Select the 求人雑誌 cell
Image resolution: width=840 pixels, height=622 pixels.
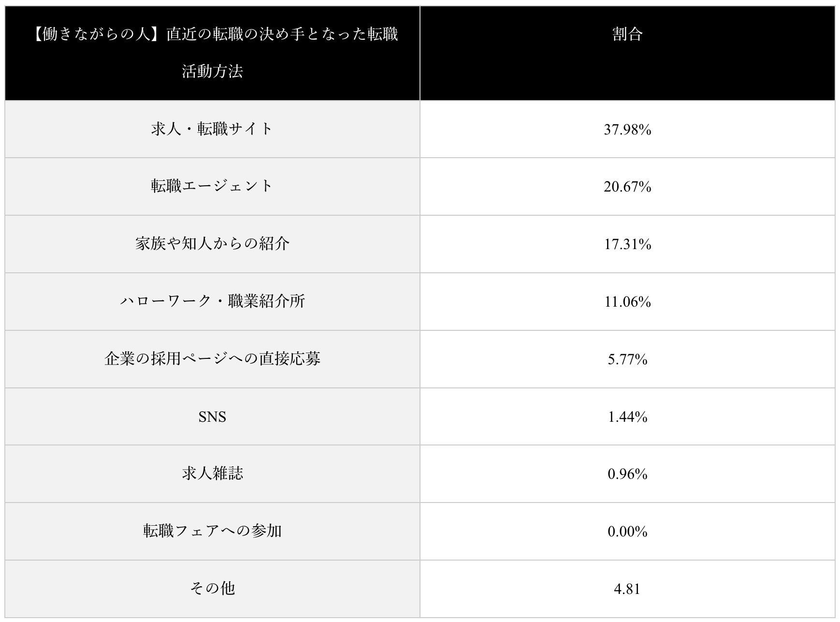point(212,474)
